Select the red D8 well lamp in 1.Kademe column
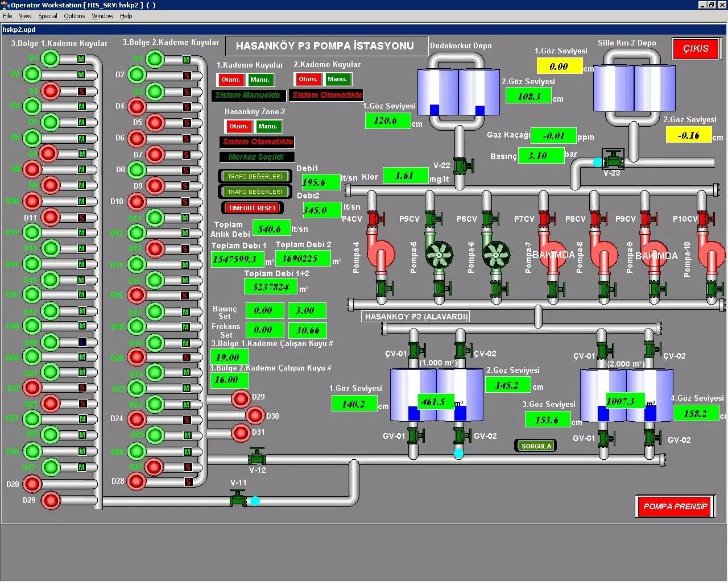The height and width of the screenshot is (582, 728). [32, 169]
